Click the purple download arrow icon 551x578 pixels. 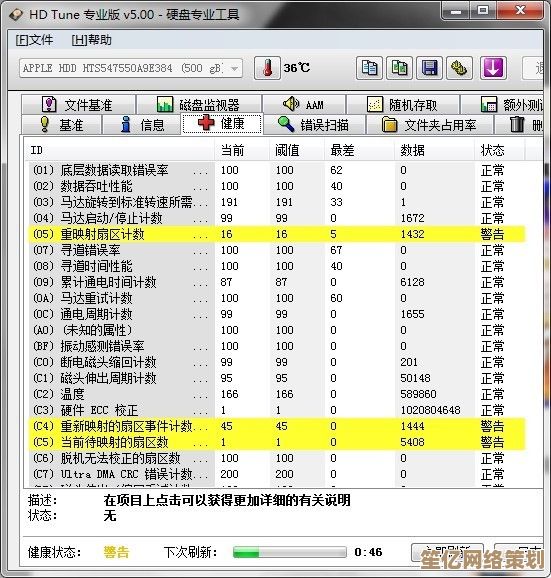click(x=493, y=68)
